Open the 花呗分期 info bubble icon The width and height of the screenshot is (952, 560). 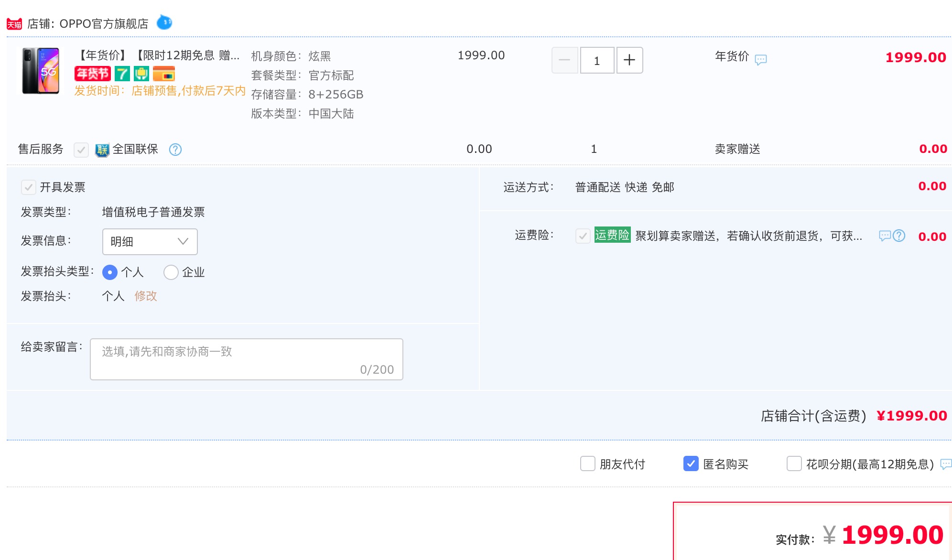tap(946, 464)
